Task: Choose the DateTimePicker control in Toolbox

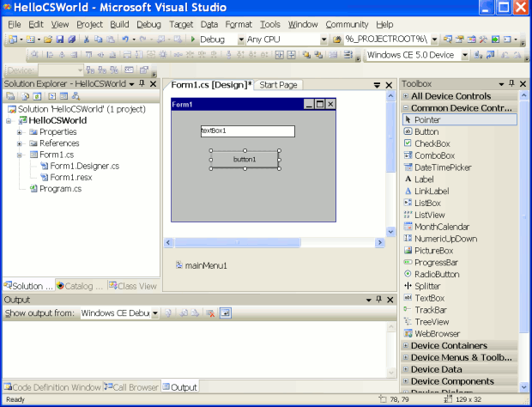Action: 442,167
